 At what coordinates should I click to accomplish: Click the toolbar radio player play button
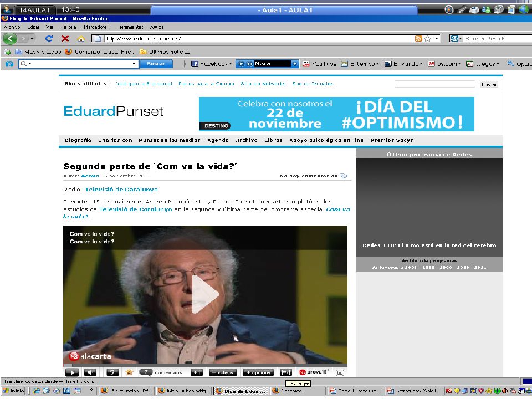(x=241, y=64)
